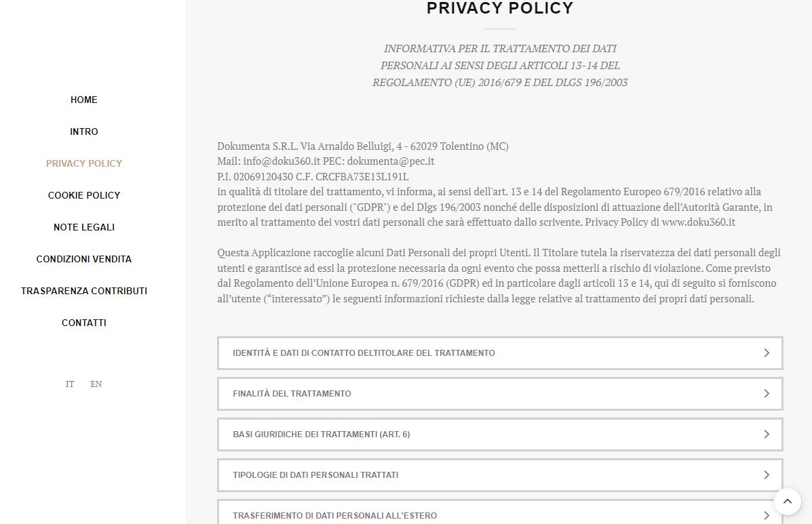Switch language to IT
The height and width of the screenshot is (524, 812).
pyautogui.click(x=70, y=384)
